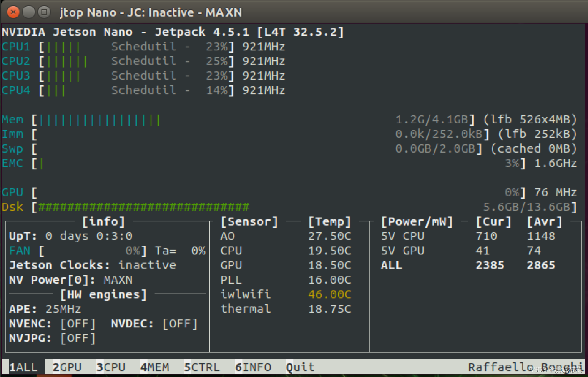Click the UpT uptime line
This screenshot has height=377, width=588.
(x=71, y=236)
